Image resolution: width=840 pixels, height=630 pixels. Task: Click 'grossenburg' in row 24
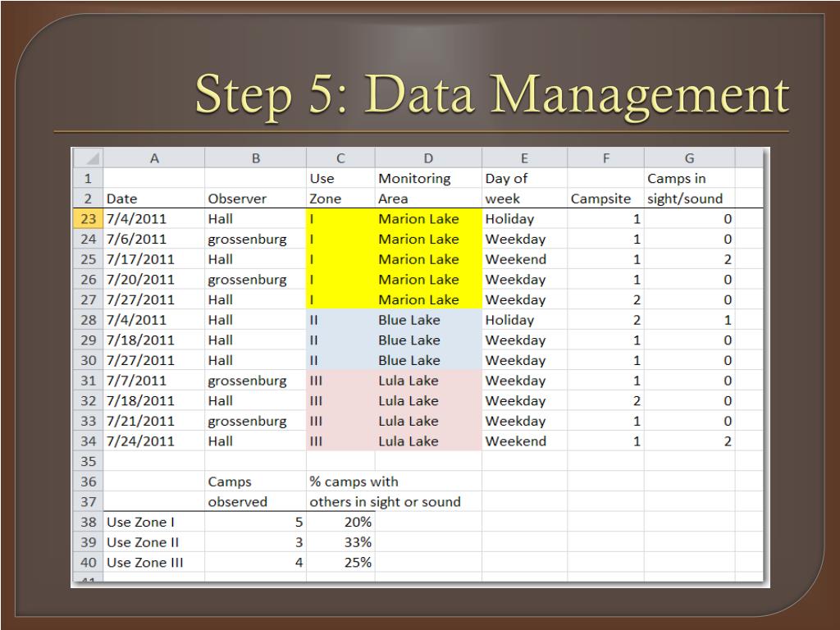pyautogui.click(x=256, y=239)
